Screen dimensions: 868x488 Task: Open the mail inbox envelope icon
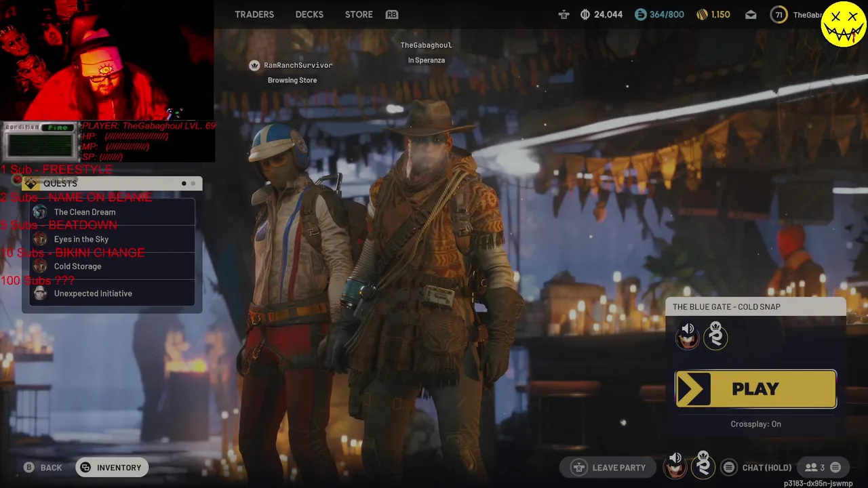751,14
